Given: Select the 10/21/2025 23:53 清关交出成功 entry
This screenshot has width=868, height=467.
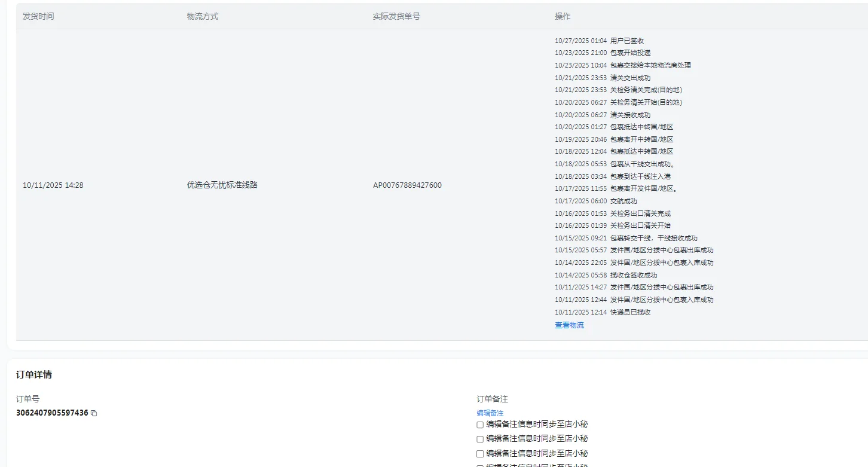Looking at the screenshot, I should click(x=603, y=78).
